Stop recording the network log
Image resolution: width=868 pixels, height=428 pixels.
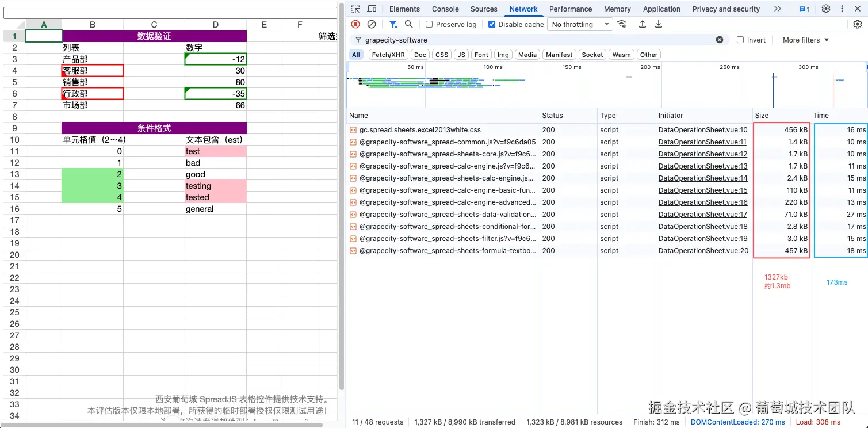point(355,24)
